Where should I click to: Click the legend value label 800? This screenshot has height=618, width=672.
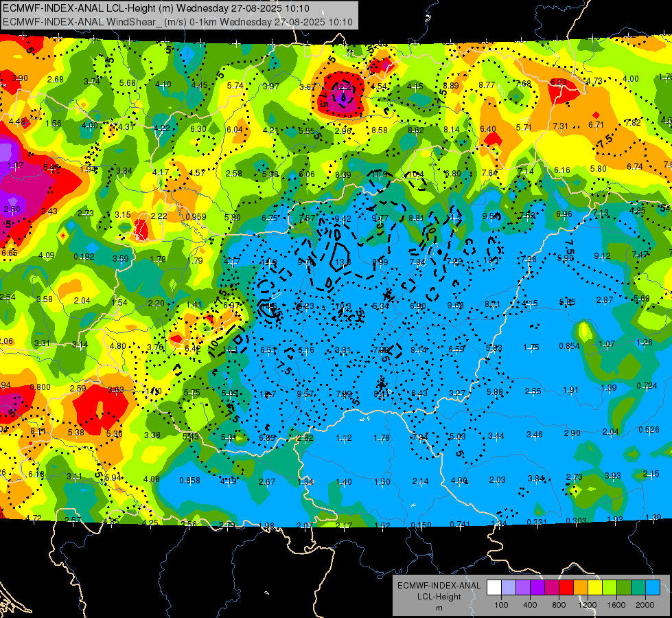click(559, 605)
